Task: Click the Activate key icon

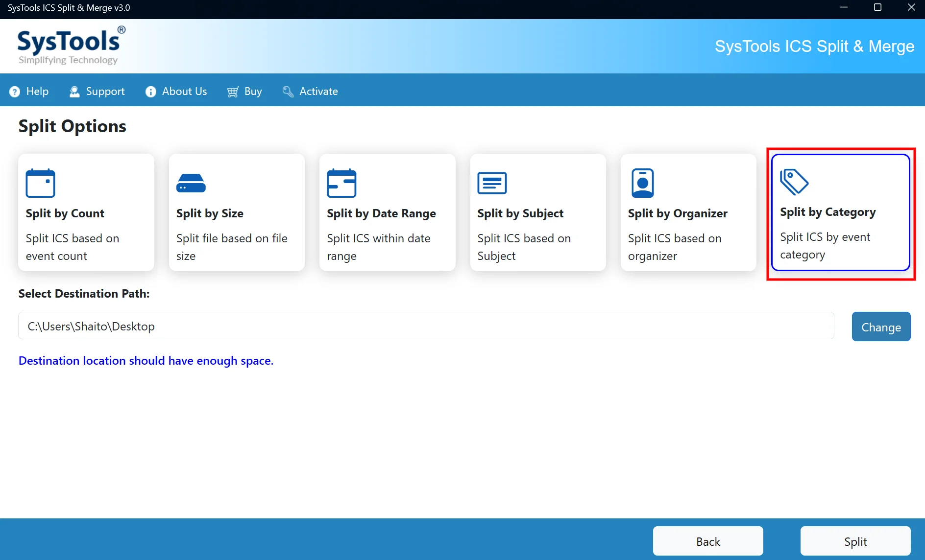Action: click(x=288, y=92)
